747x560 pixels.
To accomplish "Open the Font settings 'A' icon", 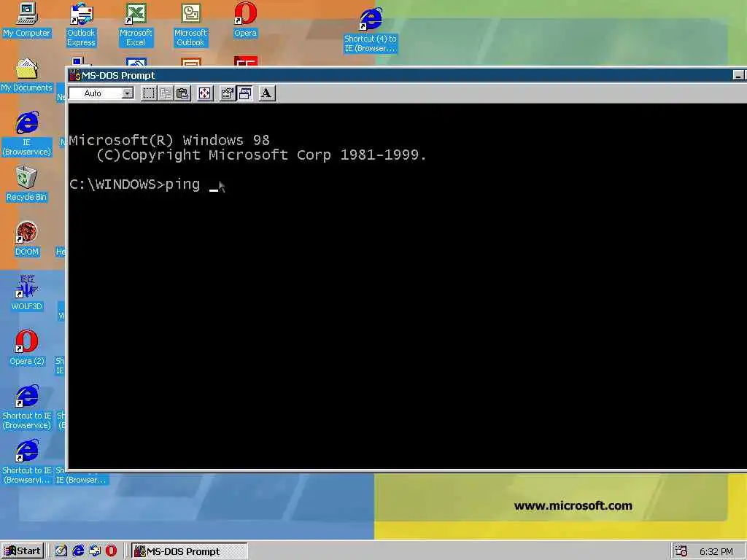I will [x=266, y=93].
